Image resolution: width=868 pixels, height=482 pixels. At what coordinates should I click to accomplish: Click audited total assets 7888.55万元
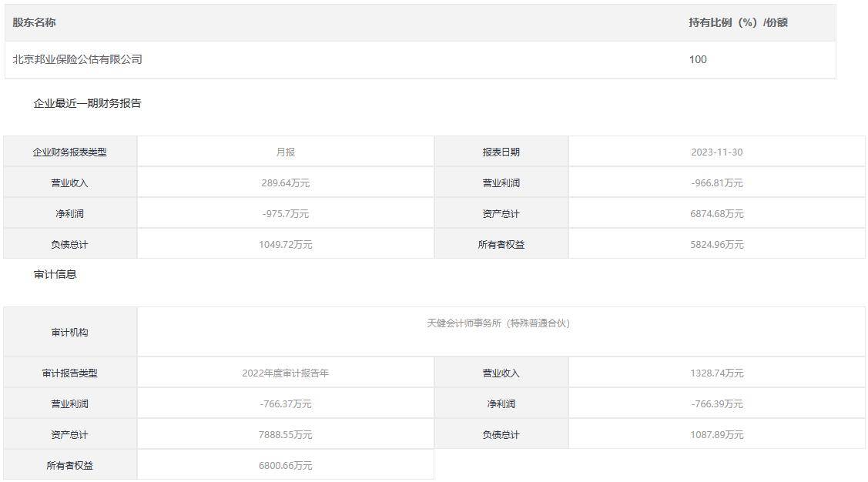tap(285, 434)
